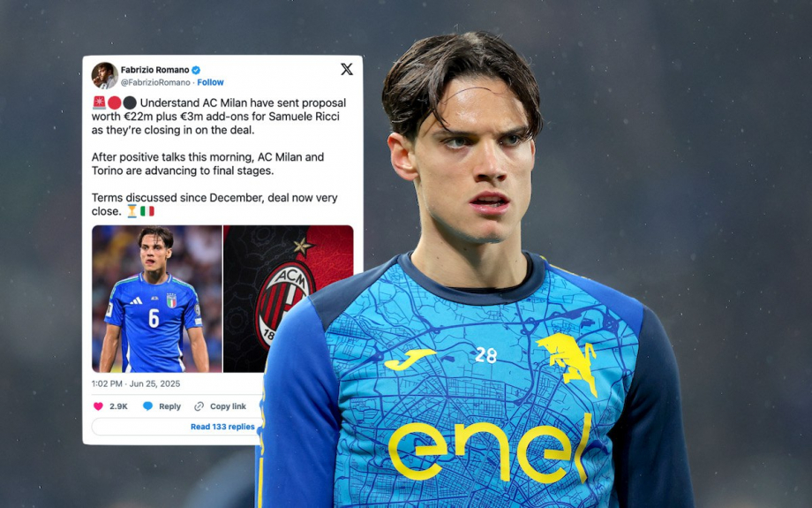Click the chain link icon beside Copy link
Image resolution: width=812 pixels, height=508 pixels.
tap(199, 406)
